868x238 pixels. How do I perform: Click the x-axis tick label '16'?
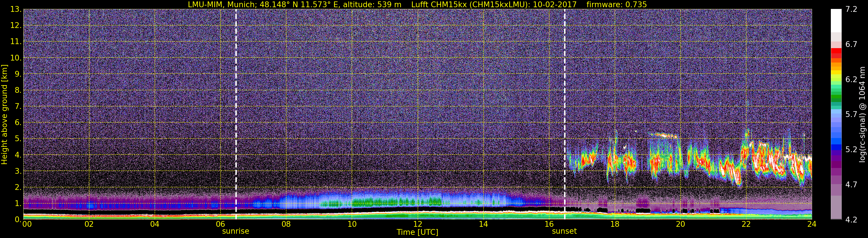(x=549, y=224)
